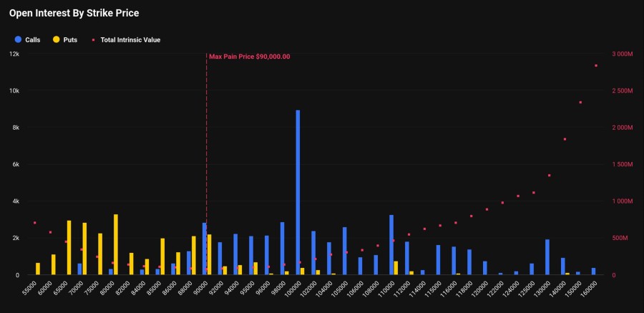Click the Max Pain Price $90,000.00 label
Image resolution: width=644 pixels, height=313 pixels.
point(249,57)
